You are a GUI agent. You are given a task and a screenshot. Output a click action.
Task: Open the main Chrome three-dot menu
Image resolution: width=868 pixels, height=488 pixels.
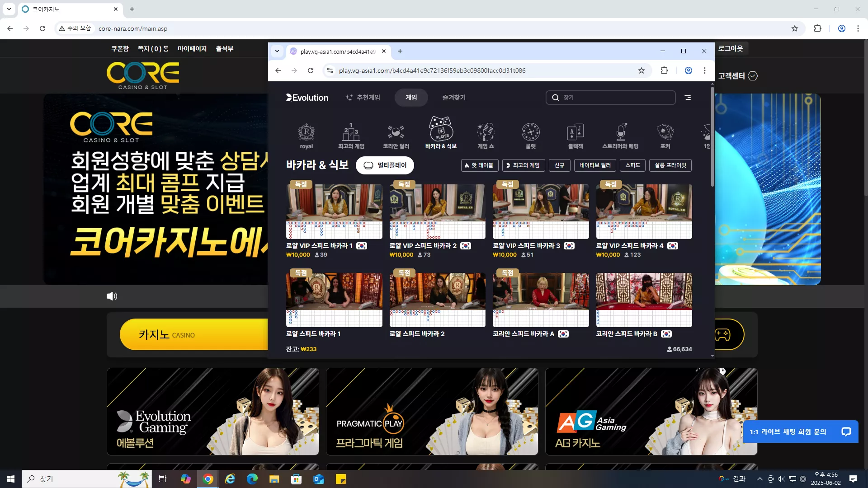click(858, 28)
